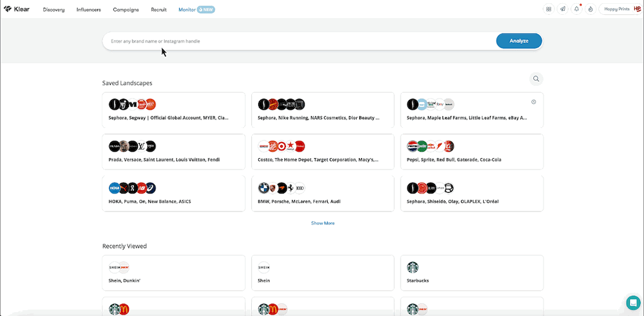
Task: Open the Recruit tab
Action: (x=158, y=10)
